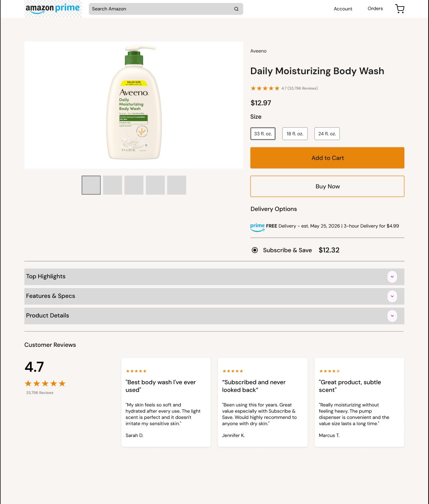Click the star rating under product title
429x504 pixels.
pyautogui.click(x=265, y=88)
